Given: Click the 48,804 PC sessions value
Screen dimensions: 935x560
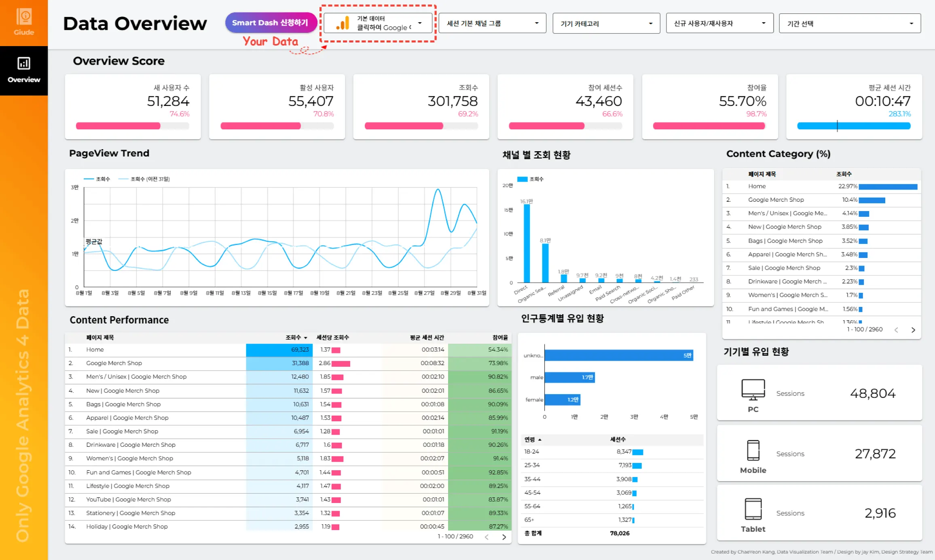Looking at the screenshot, I should coord(873,393).
